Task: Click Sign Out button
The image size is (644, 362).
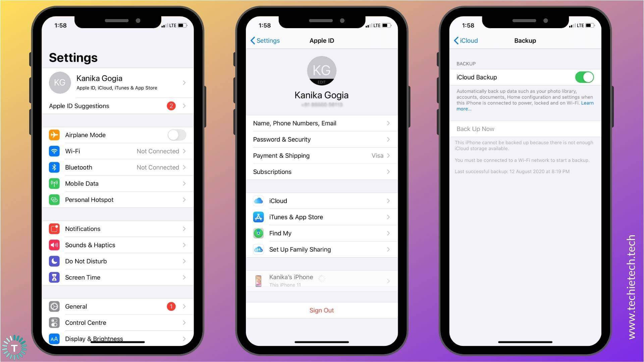Action: tap(321, 310)
